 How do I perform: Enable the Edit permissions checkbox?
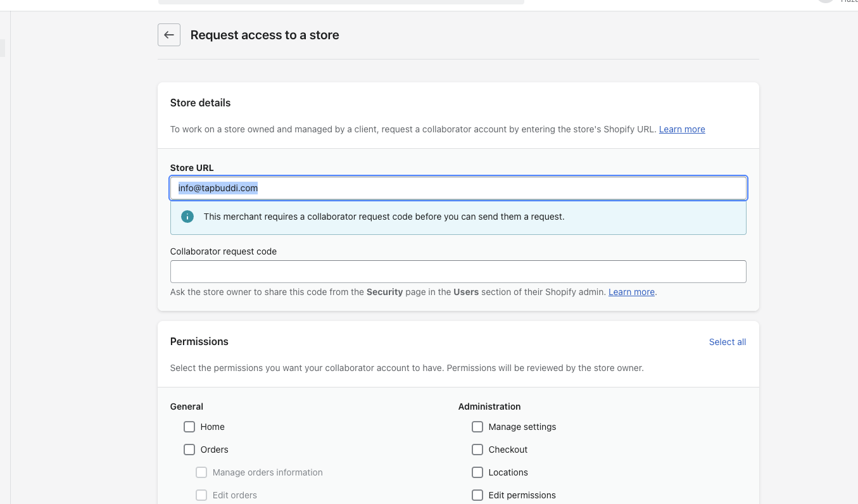[x=477, y=495]
